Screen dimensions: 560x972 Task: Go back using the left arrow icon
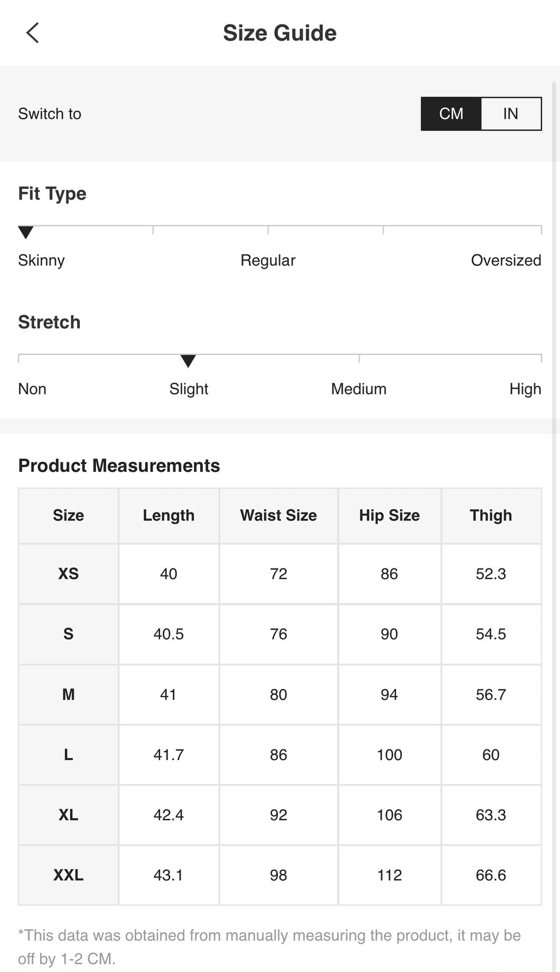(x=33, y=33)
